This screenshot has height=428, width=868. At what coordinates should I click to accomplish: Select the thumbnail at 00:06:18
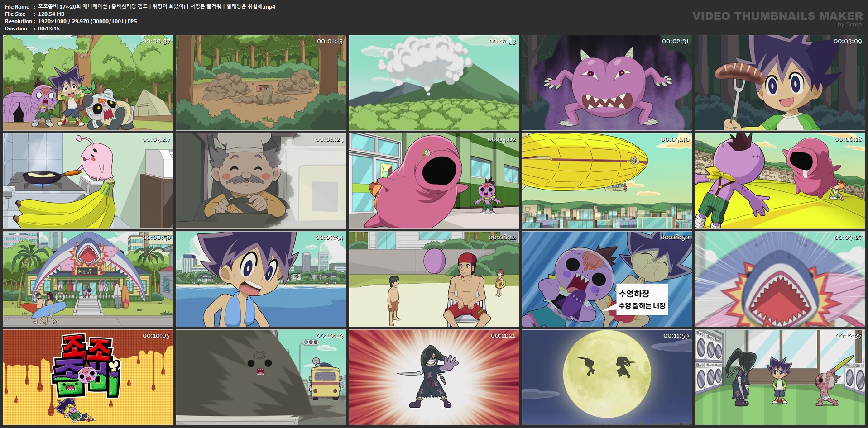click(x=780, y=181)
